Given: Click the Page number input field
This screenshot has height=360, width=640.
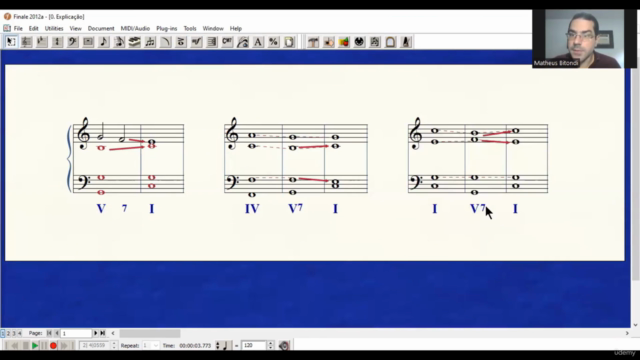Looking at the screenshot, I should [76, 333].
